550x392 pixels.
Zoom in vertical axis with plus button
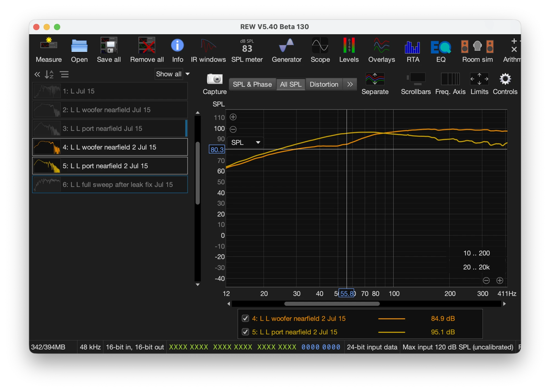point(233,117)
